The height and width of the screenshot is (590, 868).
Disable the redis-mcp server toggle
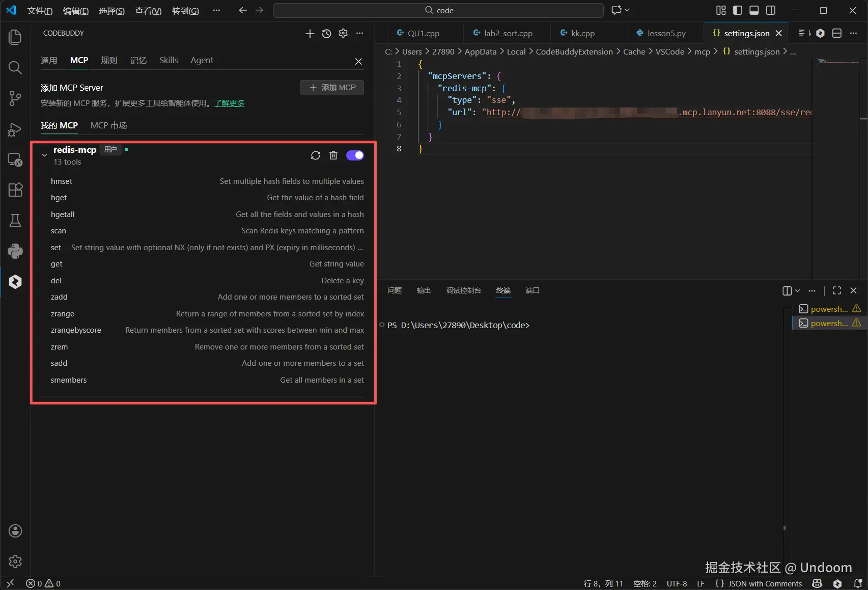(x=355, y=155)
